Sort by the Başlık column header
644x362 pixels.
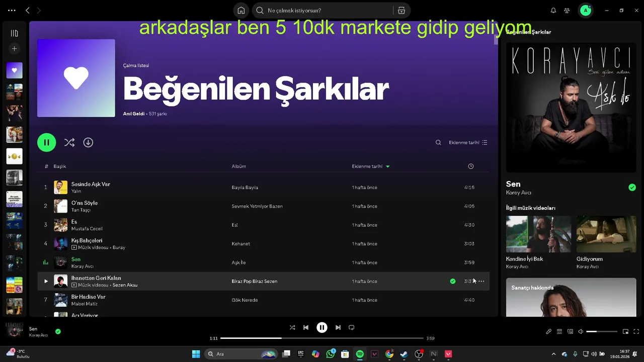coord(60,166)
